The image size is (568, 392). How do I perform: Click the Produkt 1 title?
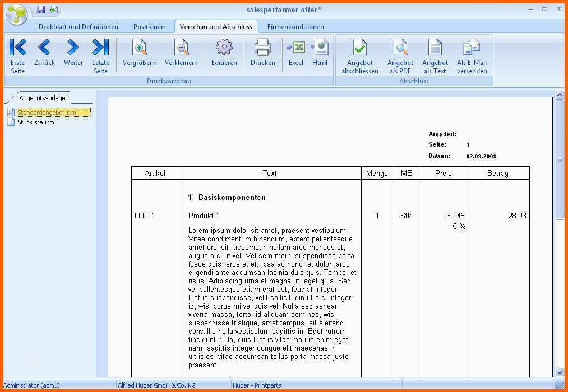(204, 216)
